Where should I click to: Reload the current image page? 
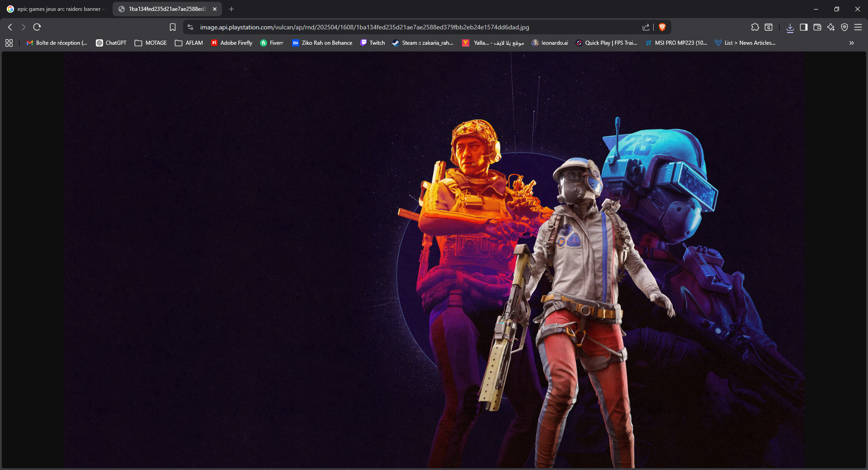click(x=37, y=27)
